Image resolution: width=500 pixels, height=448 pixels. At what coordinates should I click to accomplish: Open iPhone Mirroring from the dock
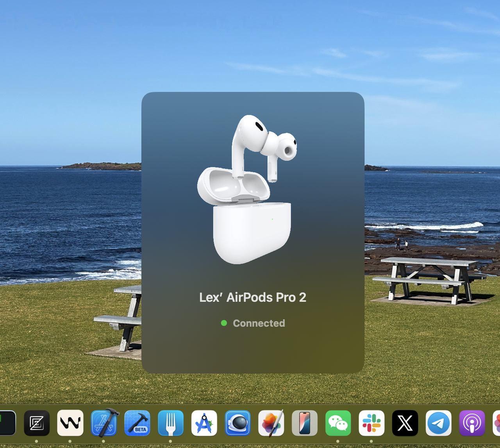click(x=305, y=423)
